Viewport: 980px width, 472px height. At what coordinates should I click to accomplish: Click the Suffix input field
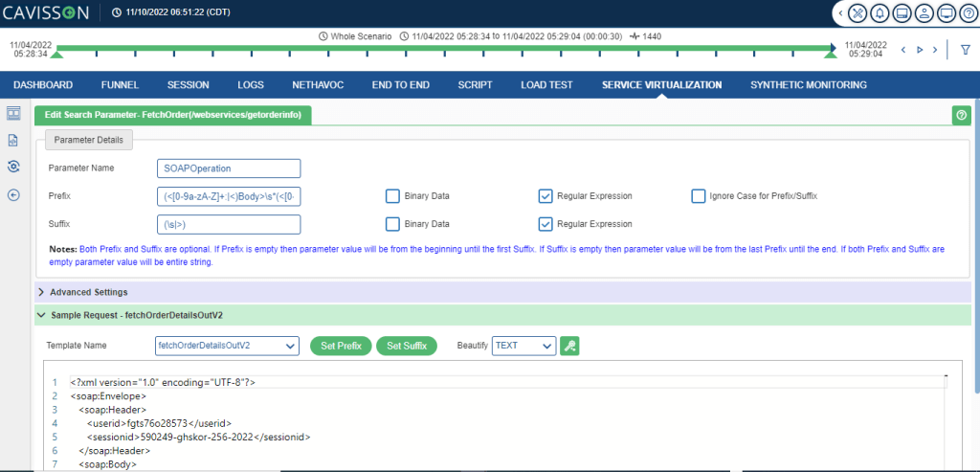click(x=229, y=224)
